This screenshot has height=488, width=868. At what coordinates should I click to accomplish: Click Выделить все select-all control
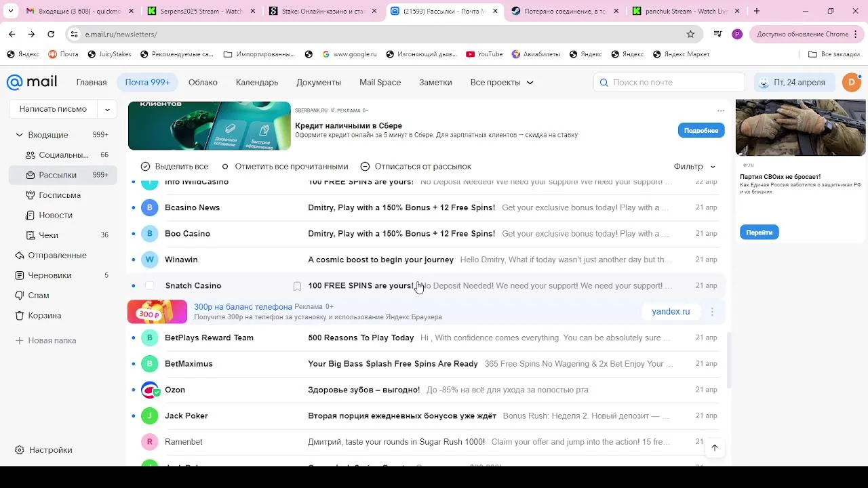point(174,167)
